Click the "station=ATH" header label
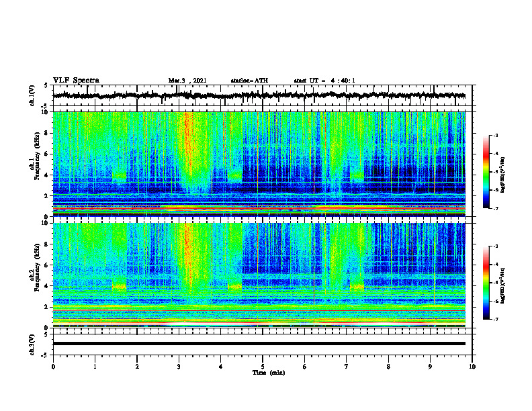Screen dimensions: 532x411 [249, 81]
